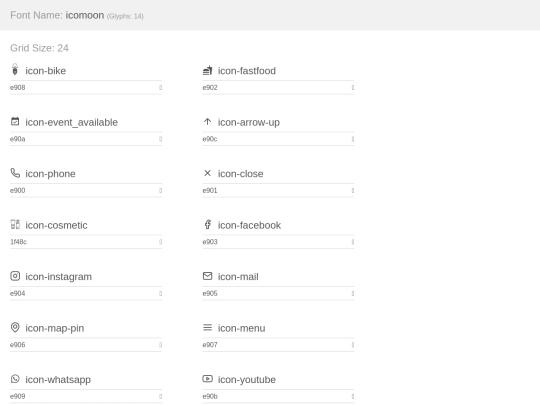This screenshot has height=405, width=540.
Task: Select the fastfood glyph icon
Action: pos(207,70)
